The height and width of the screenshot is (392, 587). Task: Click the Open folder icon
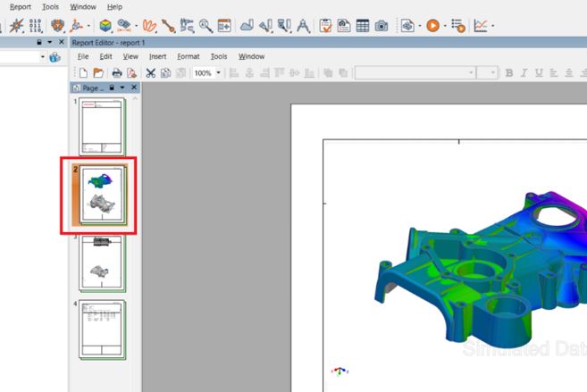tap(98, 73)
